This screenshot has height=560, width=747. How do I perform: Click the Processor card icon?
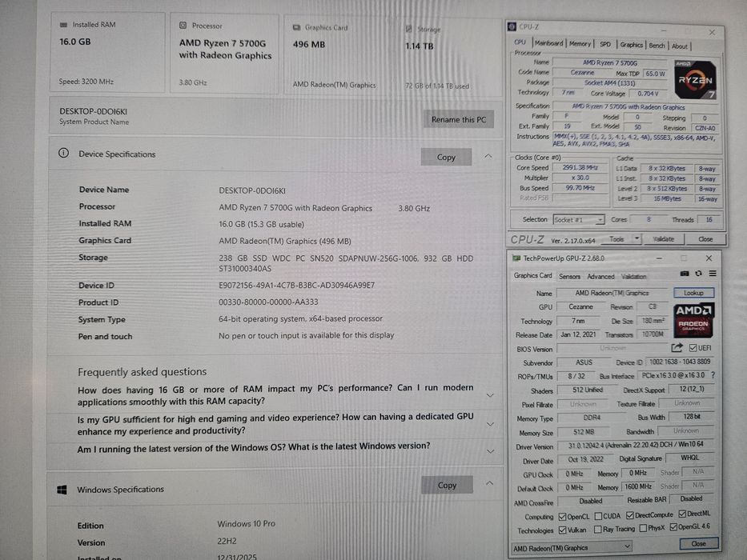tap(183, 26)
